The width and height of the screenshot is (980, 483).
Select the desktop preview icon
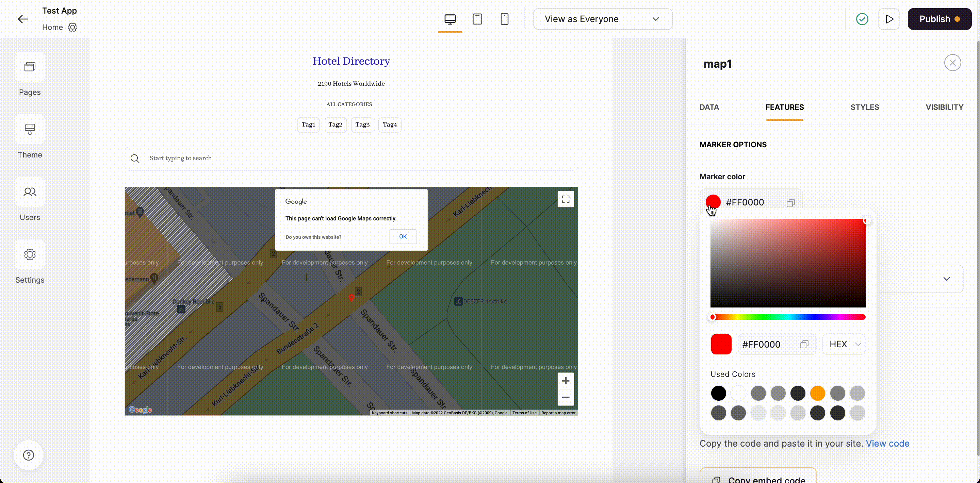[x=450, y=19]
